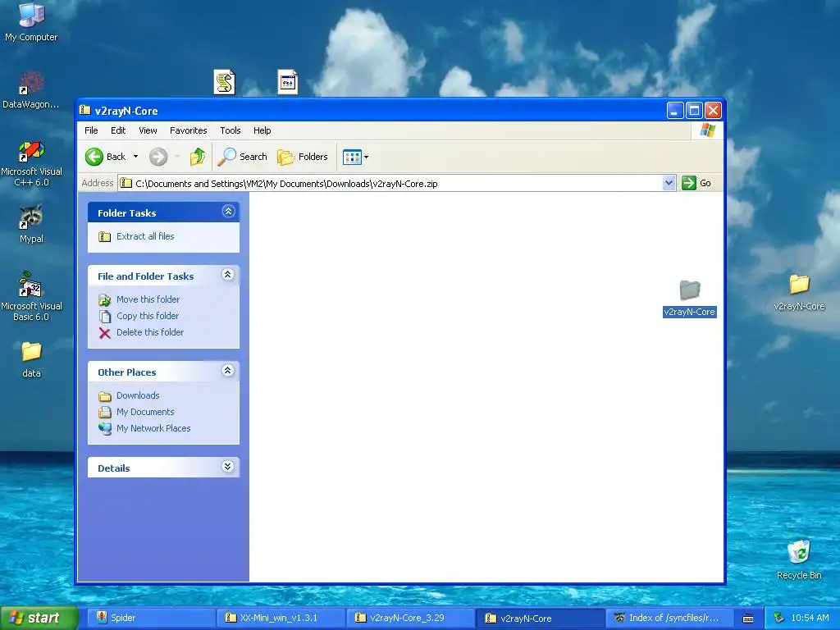Toggle the Folders tree pane
The width and height of the screenshot is (840, 630).
(303, 157)
